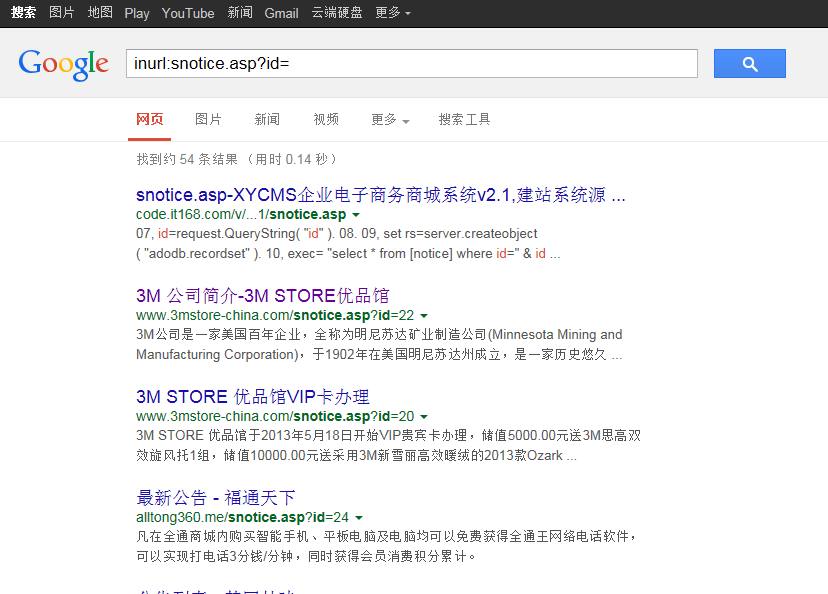Click the blue magnifier search button
Screen dimensions: 828x594
[x=749, y=63]
